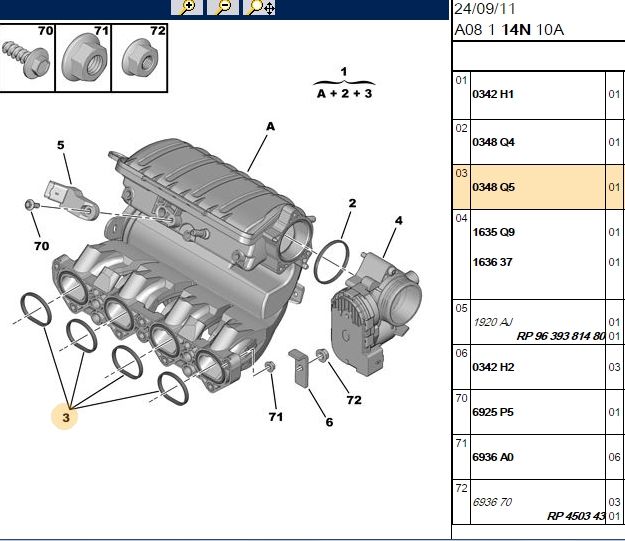Select the zoom-and-pan magnifier tool
The height and width of the screenshot is (541, 625).
click(x=259, y=7)
